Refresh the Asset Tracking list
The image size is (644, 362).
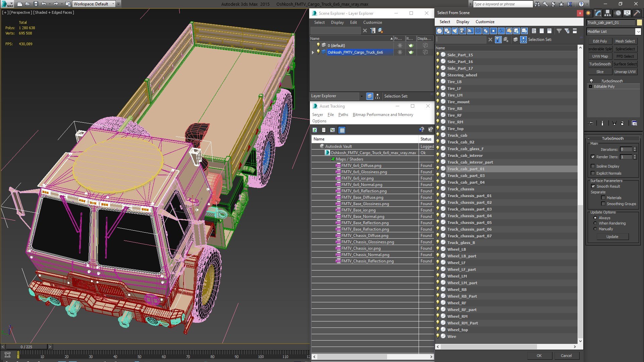(x=315, y=130)
